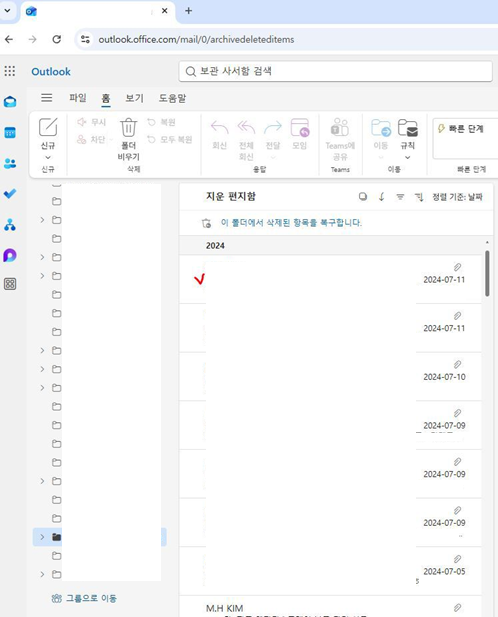
Task: Click the 전달 forward arrow icon
Action: [x=273, y=127]
